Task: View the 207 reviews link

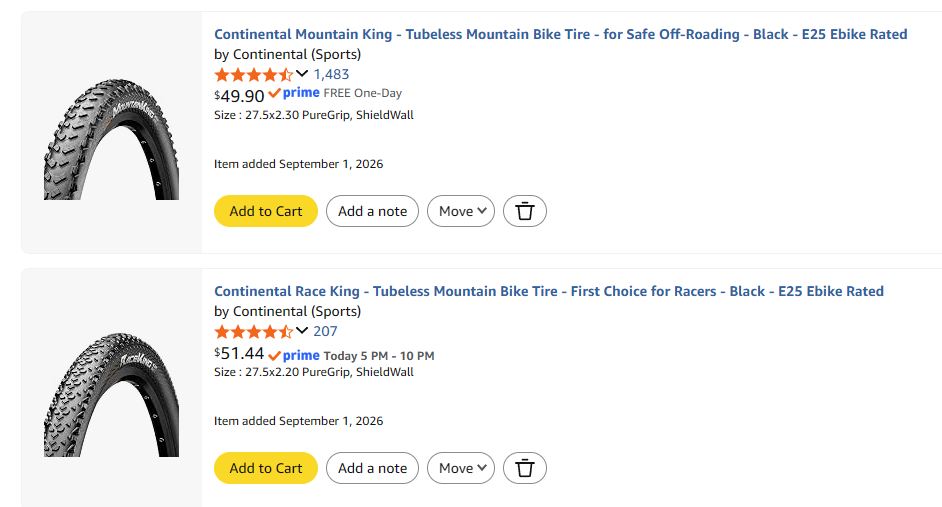Action: click(x=325, y=332)
